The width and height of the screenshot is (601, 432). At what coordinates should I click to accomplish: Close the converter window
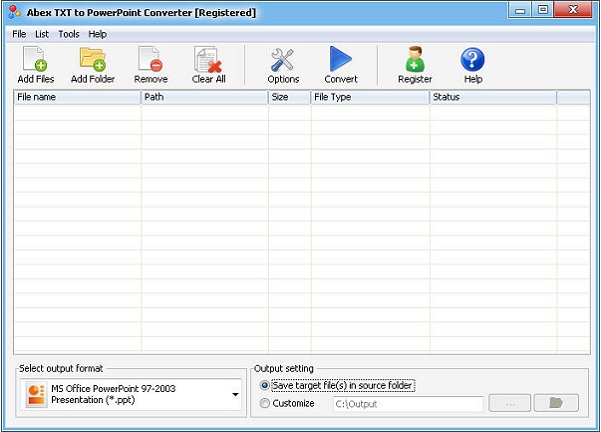[x=573, y=10]
